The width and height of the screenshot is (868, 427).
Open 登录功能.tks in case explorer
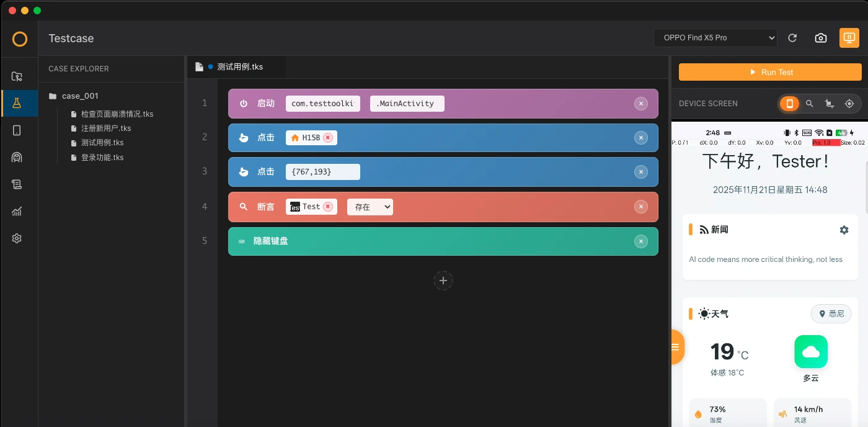point(102,158)
